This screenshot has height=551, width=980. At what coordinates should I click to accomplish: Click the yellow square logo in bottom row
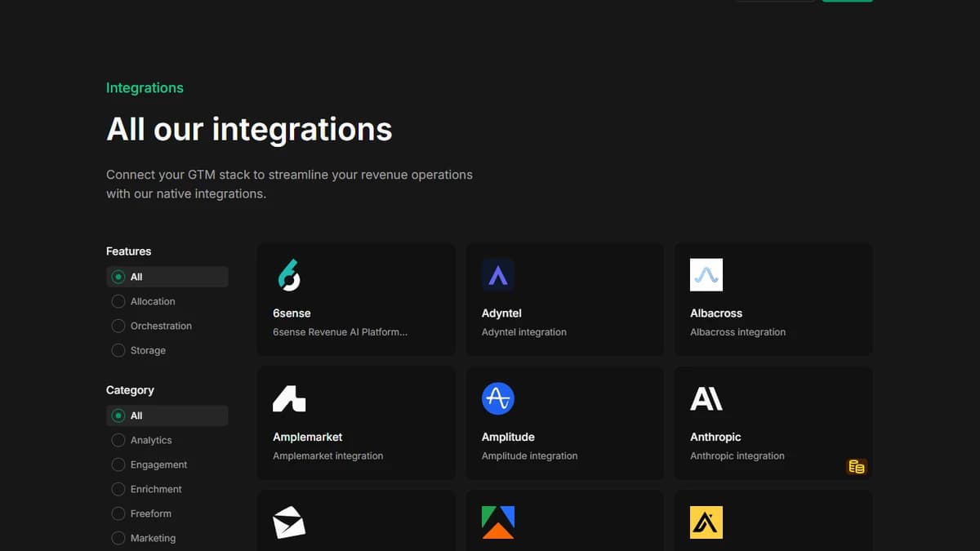tap(706, 522)
